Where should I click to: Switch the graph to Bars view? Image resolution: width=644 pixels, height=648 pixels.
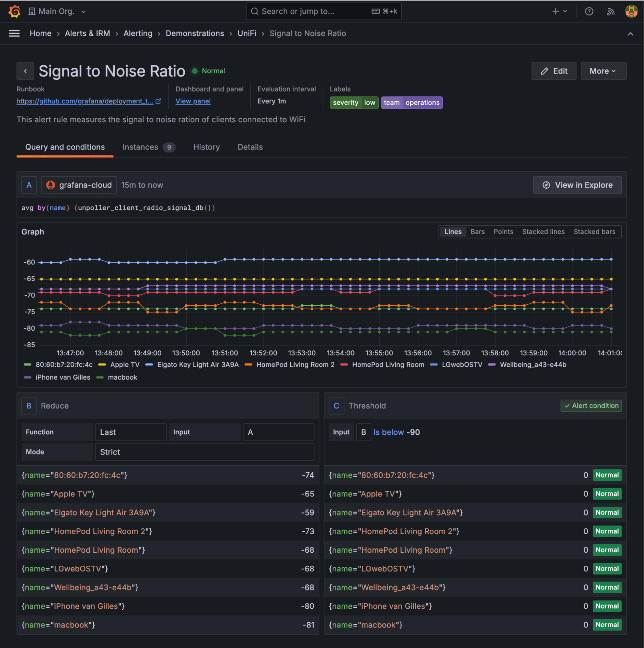click(477, 231)
